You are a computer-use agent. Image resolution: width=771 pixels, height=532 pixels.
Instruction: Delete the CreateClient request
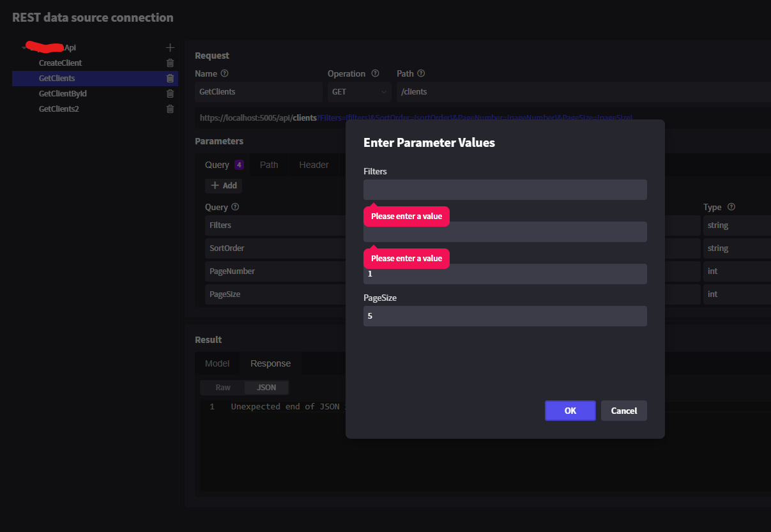[x=170, y=63]
